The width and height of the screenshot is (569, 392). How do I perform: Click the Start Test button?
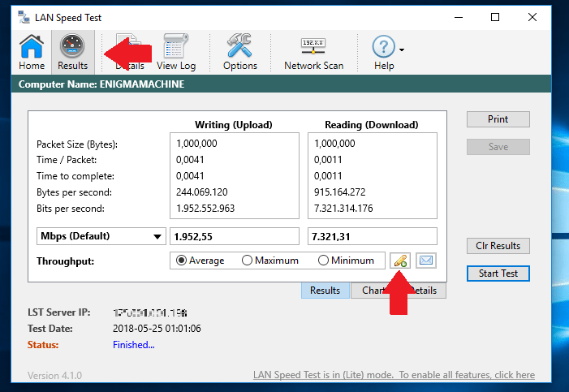point(498,274)
